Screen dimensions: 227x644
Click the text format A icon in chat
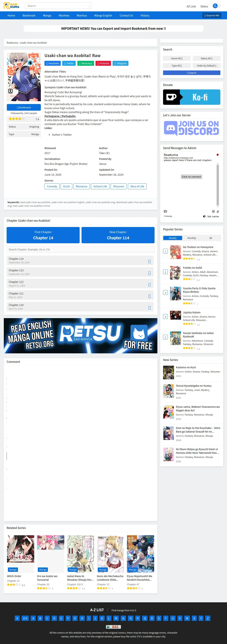tap(218, 211)
